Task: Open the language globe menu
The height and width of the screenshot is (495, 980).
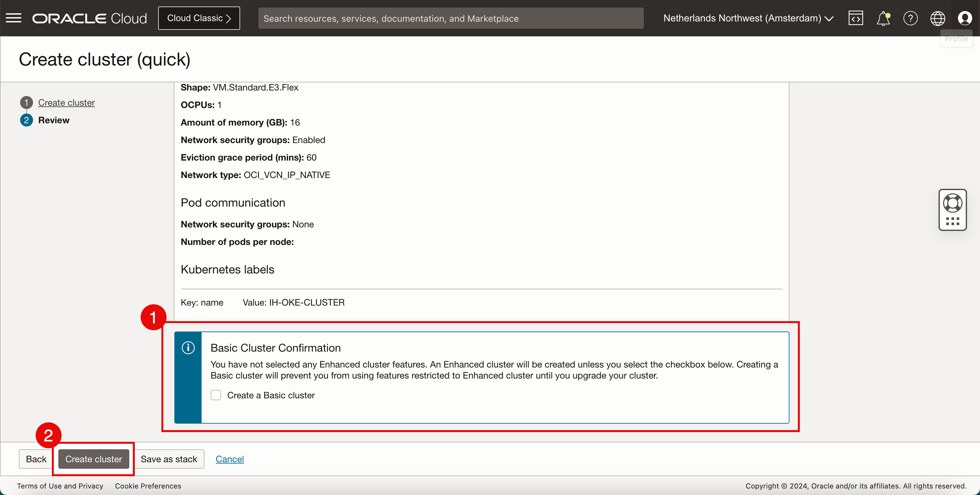Action: click(938, 18)
